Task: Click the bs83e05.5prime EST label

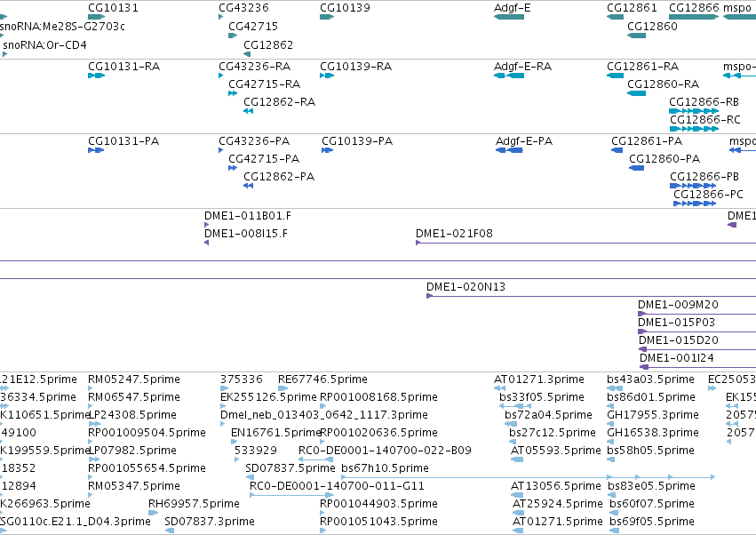Action: point(651,486)
